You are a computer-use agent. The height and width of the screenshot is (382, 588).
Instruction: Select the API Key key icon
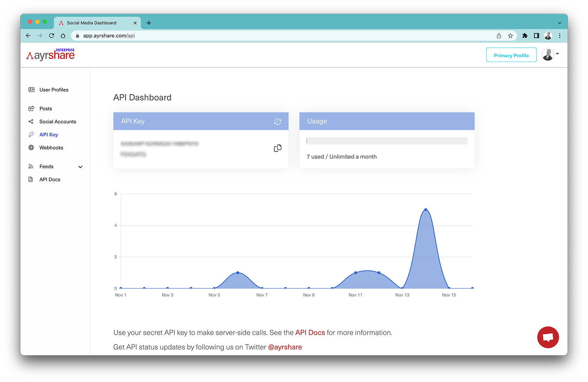tap(31, 134)
